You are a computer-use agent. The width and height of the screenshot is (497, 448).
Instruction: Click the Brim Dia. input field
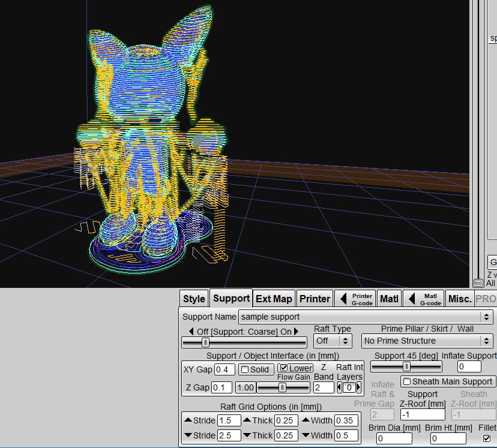[394, 438]
